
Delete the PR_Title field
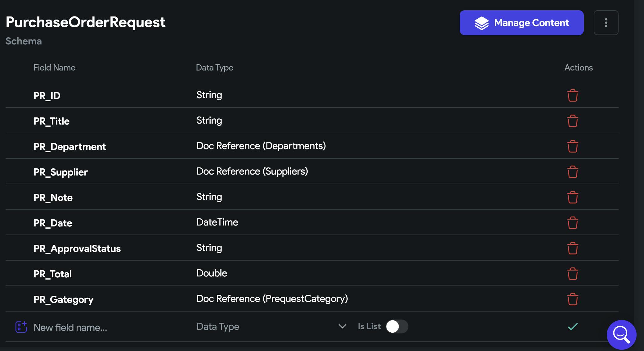(x=573, y=121)
